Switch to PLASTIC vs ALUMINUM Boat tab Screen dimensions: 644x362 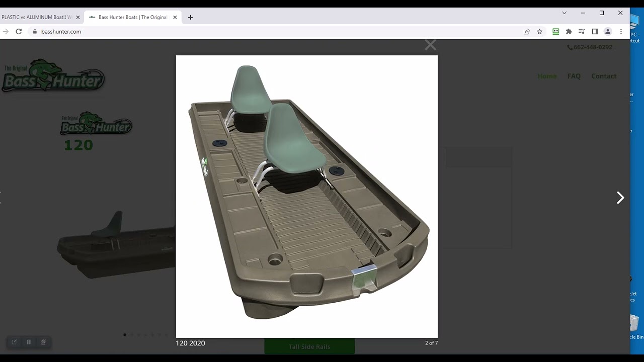(38, 17)
